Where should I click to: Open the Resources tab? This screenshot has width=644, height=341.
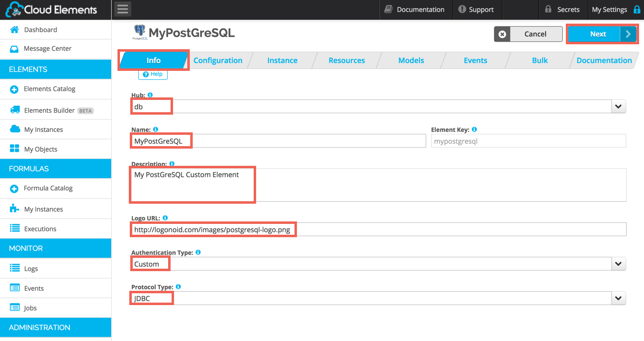click(347, 60)
